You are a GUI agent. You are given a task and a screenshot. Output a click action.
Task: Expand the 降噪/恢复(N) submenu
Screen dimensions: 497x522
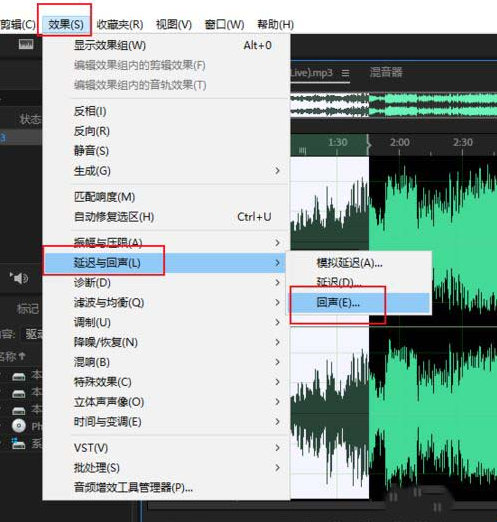(166, 342)
